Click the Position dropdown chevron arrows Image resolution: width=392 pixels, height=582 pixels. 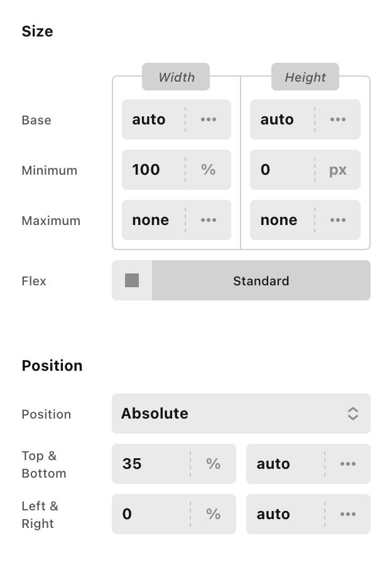click(353, 414)
